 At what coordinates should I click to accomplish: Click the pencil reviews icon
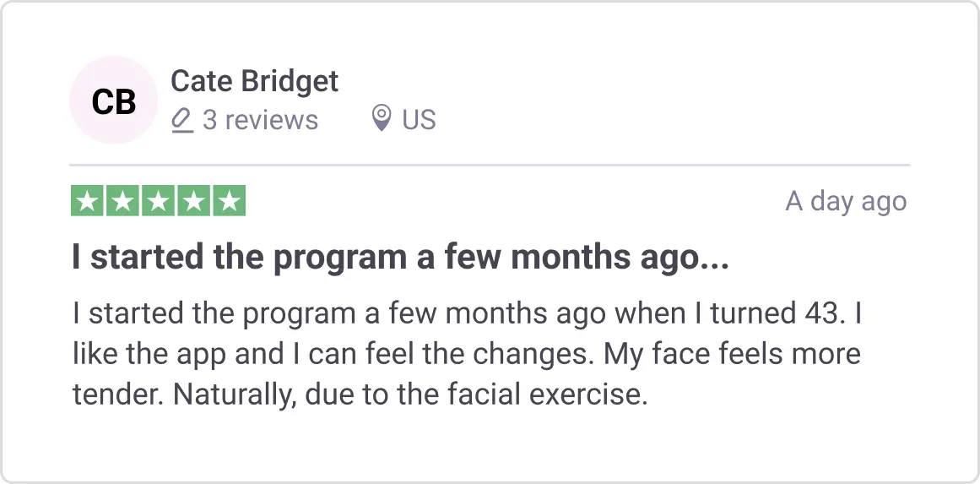[x=181, y=120]
